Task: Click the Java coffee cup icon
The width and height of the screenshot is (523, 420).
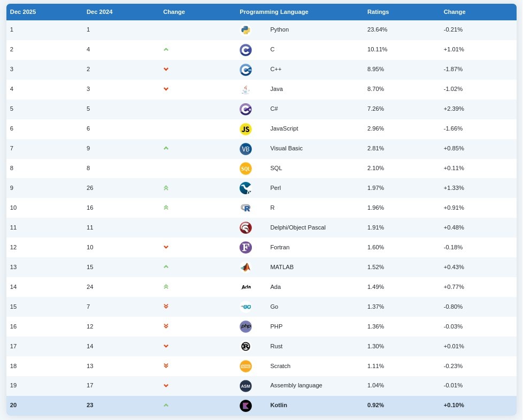Action: point(245,89)
